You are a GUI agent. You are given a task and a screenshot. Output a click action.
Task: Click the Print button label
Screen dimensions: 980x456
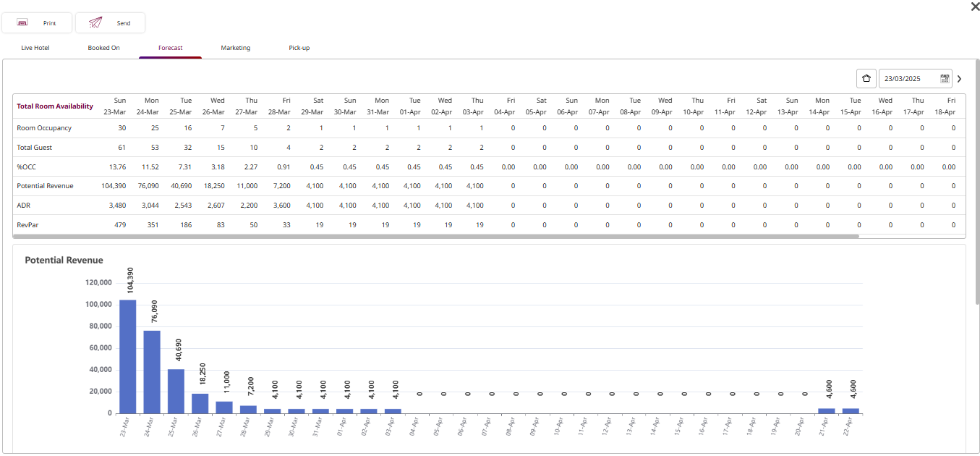(49, 23)
